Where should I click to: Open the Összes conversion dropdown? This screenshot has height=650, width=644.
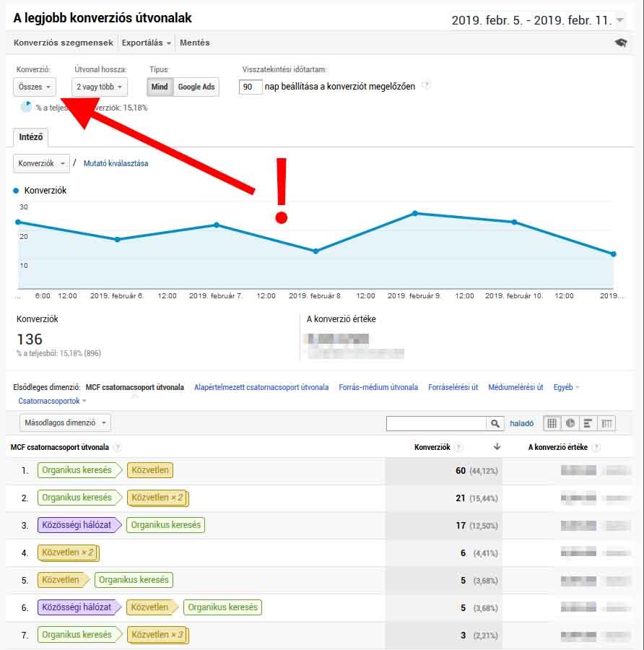34,87
